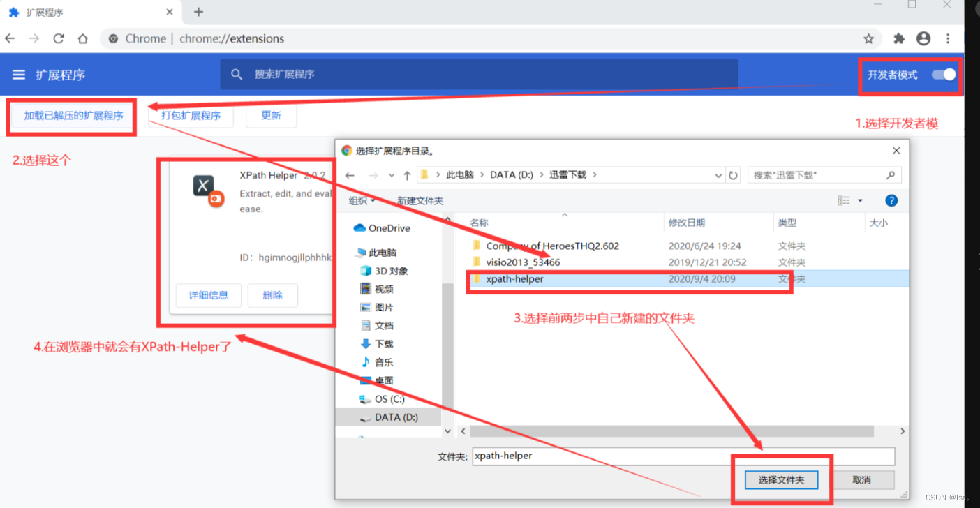Screen dimensions: 980x508
Task: Click the home icon in the browser toolbar
Action: [x=82, y=38]
